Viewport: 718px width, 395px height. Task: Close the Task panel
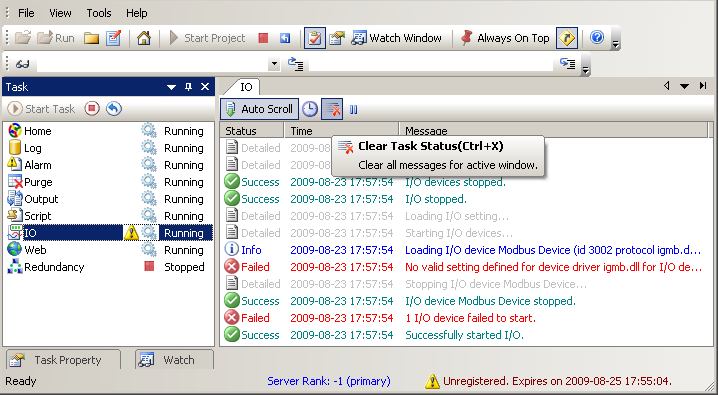[x=205, y=87]
